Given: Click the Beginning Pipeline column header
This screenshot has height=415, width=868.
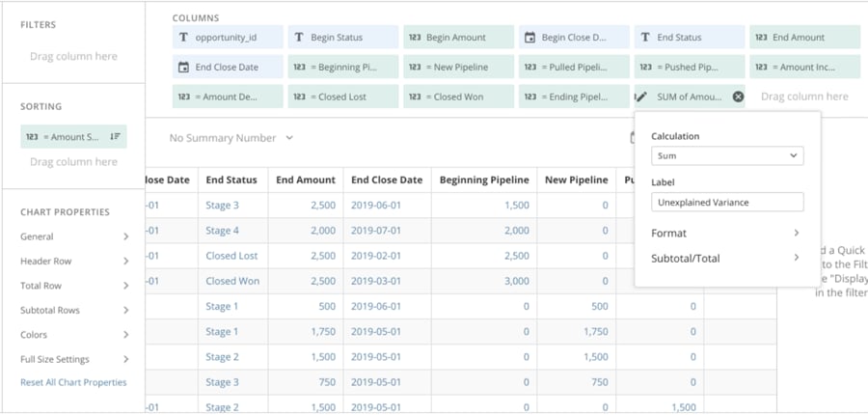Looking at the screenshot, I should [x=484, y=180].
